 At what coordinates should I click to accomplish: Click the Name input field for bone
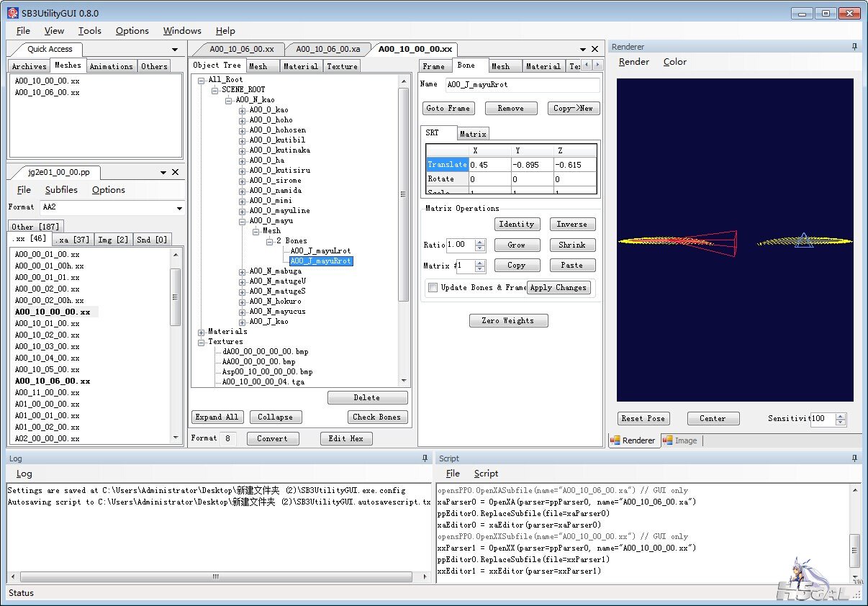(x=522, y=85)
